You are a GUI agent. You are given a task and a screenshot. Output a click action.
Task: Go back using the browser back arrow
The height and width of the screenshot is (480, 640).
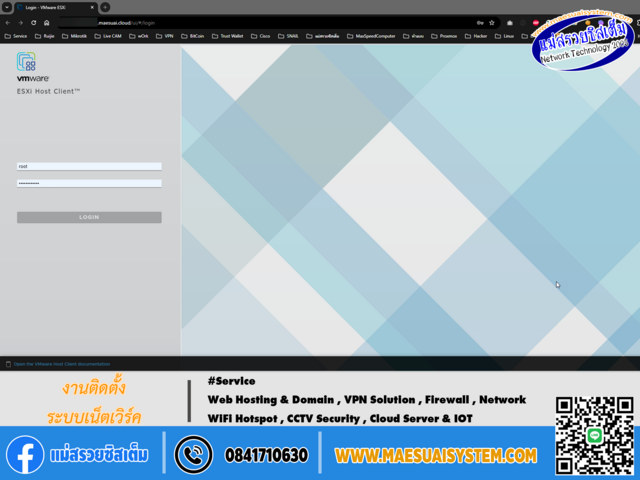pos(8,23)
